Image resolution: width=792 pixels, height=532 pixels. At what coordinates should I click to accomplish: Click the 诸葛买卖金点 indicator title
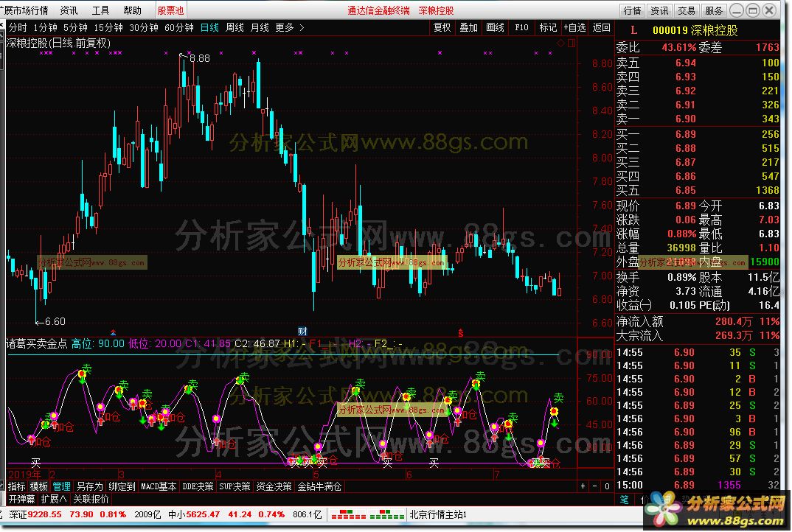[36, 343]
